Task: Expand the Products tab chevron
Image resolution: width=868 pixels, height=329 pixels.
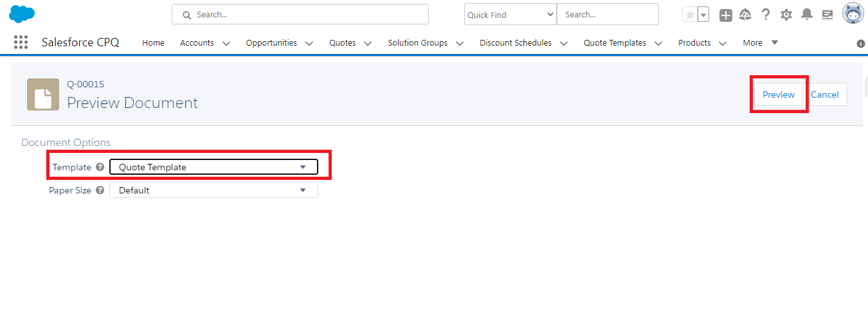Action: pos(723,44)
